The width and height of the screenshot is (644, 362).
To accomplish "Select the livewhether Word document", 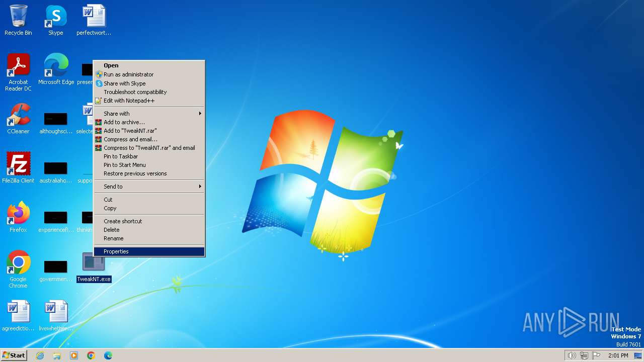I will [x=56, y=316].
